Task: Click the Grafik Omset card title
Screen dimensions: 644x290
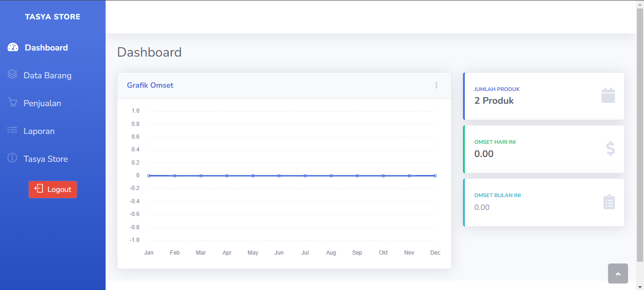Action: (150, 85)
